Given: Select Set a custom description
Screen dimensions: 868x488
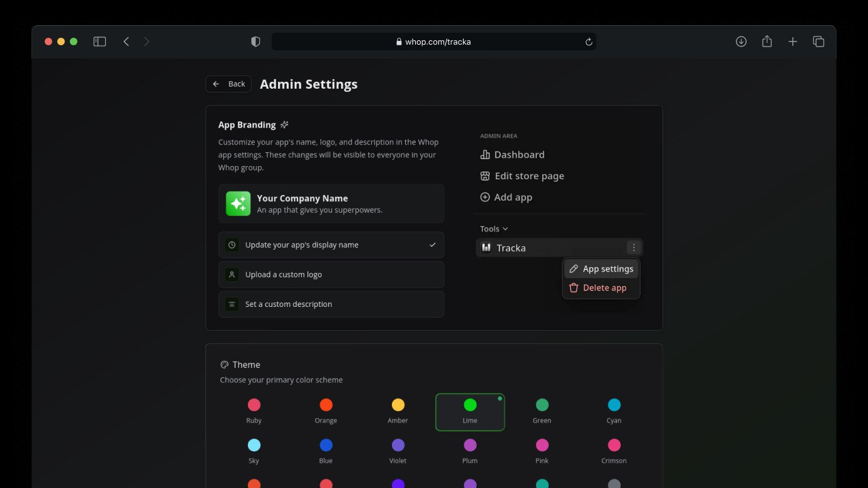Looking at the screenshot, I should click(331, 304).
